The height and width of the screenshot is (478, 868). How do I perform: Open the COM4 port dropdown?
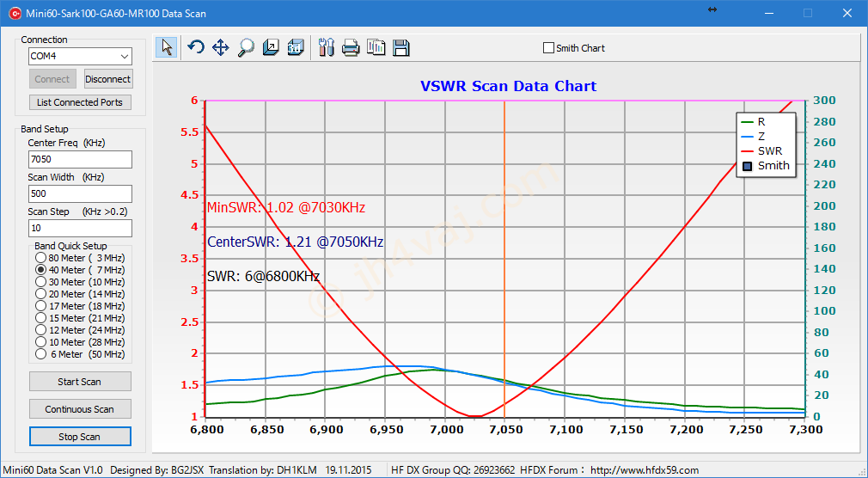(125, 57)
